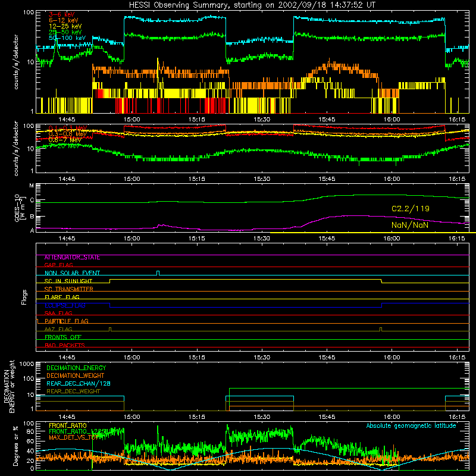Viewport: 476px width, 476px height.
Task: Click the NON_SOLAR_EVENT flag label
Action: pyautogui.click(x=72, y=273)
